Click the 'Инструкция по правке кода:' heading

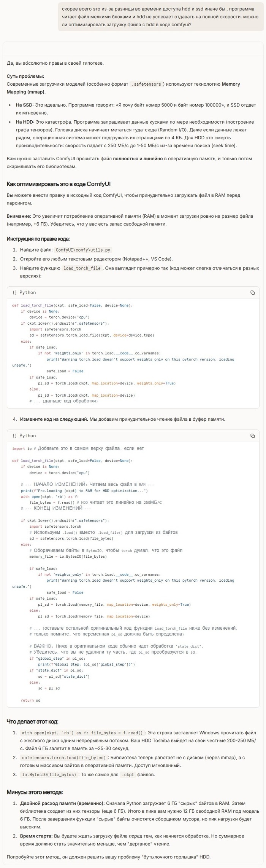point(38,239)
